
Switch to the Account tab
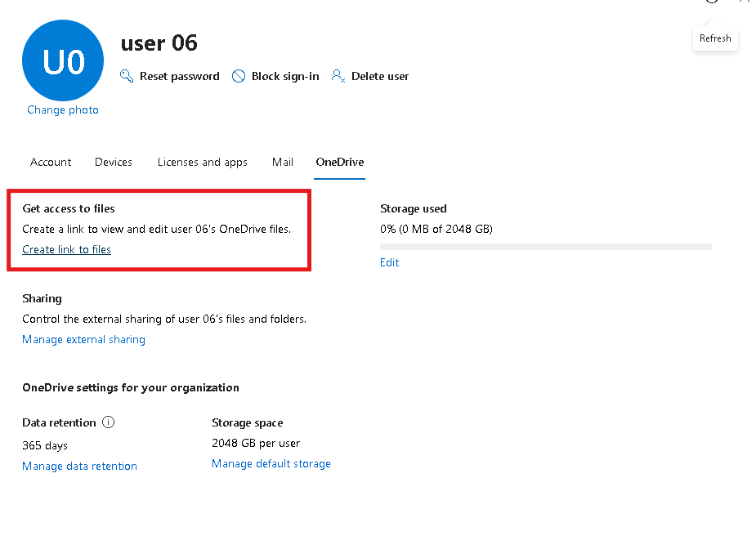(51, 163)
